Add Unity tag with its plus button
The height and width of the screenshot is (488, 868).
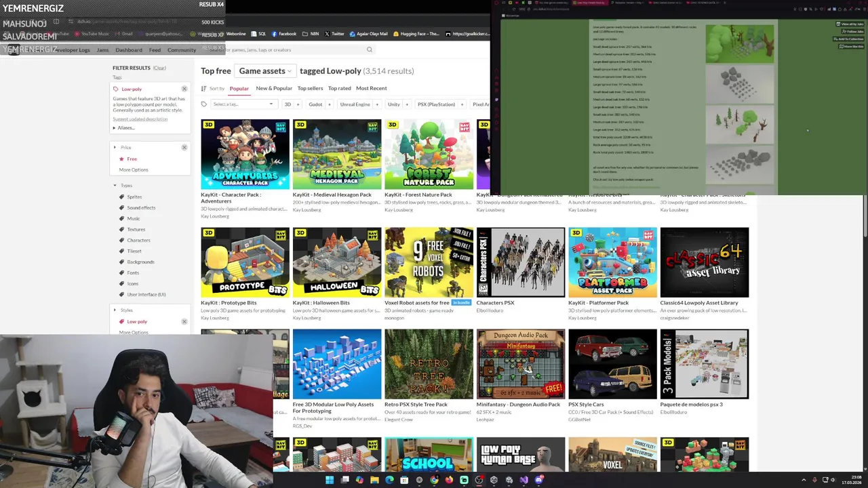click(407, 104)
